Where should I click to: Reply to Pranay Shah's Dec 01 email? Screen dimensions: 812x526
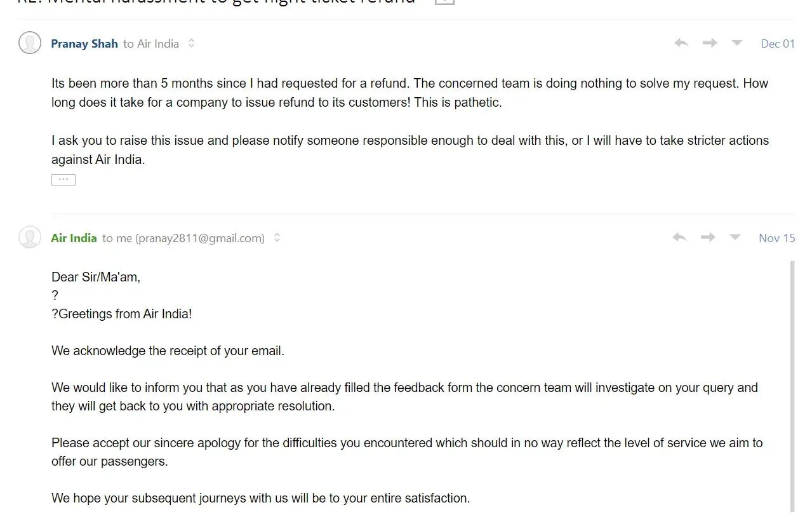coord(681,43)
